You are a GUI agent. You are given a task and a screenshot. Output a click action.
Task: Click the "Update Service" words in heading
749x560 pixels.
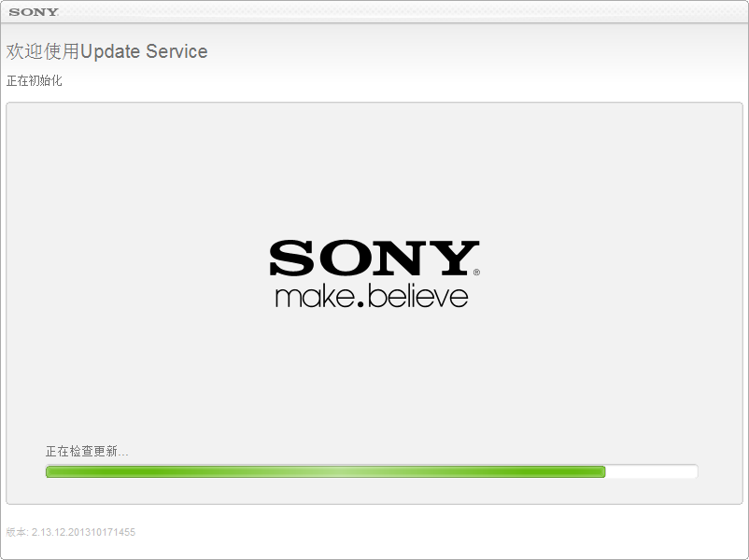144,51
